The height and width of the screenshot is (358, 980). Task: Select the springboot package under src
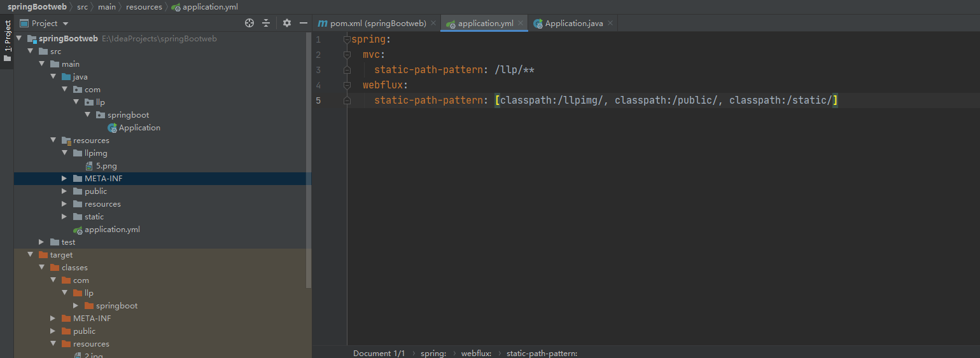[128, 115]
